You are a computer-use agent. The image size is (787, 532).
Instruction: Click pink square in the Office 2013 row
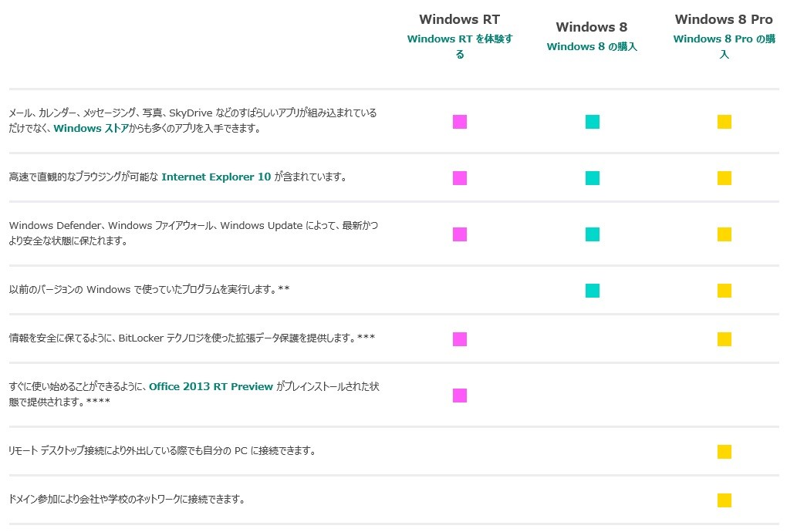coord(460,395)
